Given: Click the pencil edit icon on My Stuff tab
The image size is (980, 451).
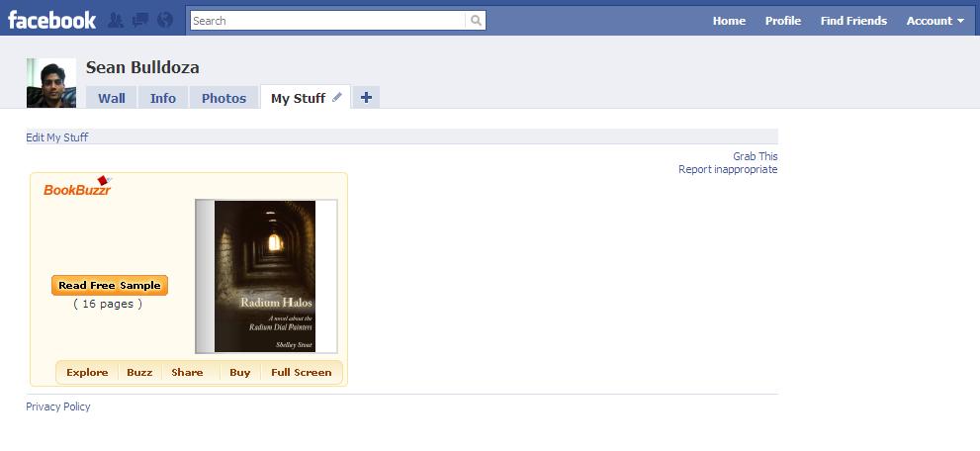Looking at the screenshot, I should click(337, 97).
